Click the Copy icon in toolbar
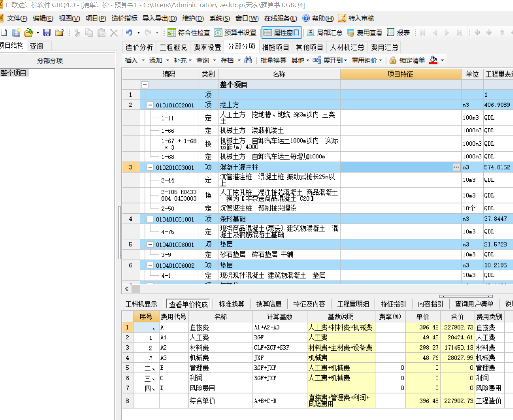The width and height of the screenshot is (513, 420). [x=89, y=33]
